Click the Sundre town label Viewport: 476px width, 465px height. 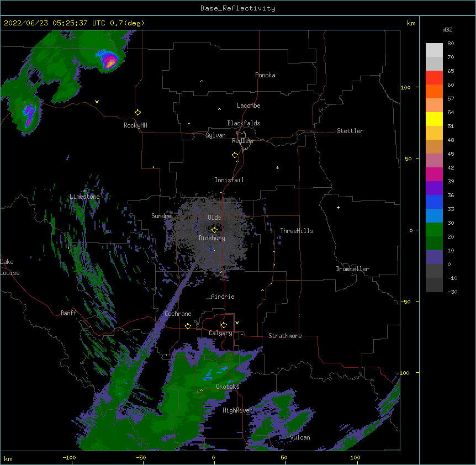click(161, 216)
